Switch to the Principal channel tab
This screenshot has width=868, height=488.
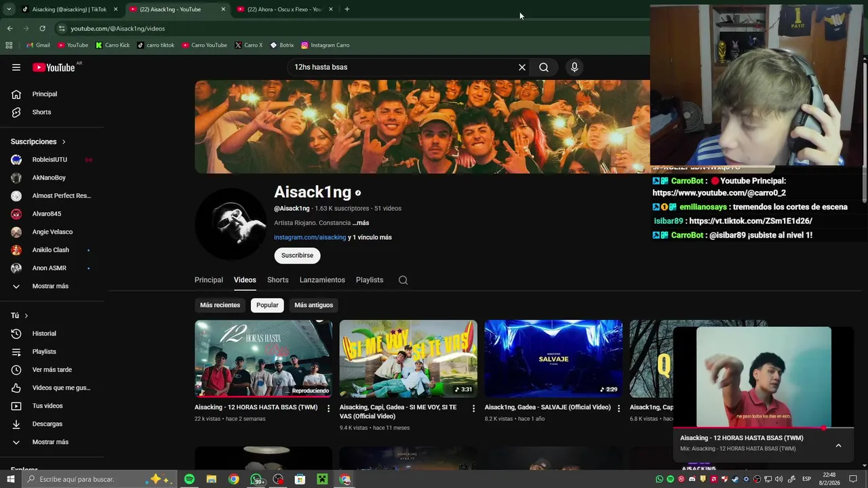click(x=209, y=280)
